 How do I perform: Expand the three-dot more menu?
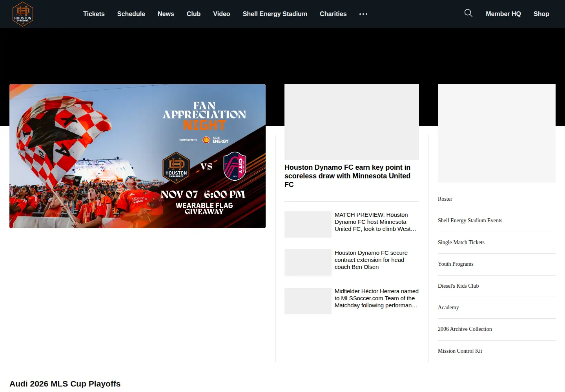point(363,14)
